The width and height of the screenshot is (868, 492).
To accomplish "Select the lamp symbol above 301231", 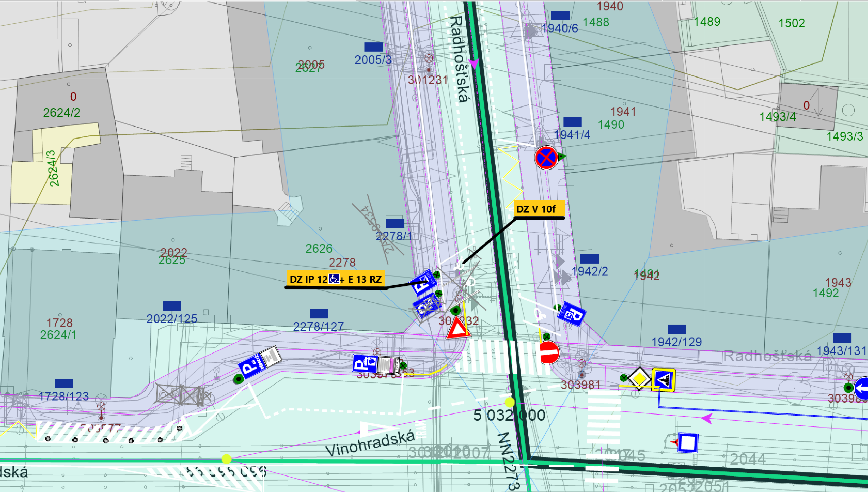I will tap(428, 63).
